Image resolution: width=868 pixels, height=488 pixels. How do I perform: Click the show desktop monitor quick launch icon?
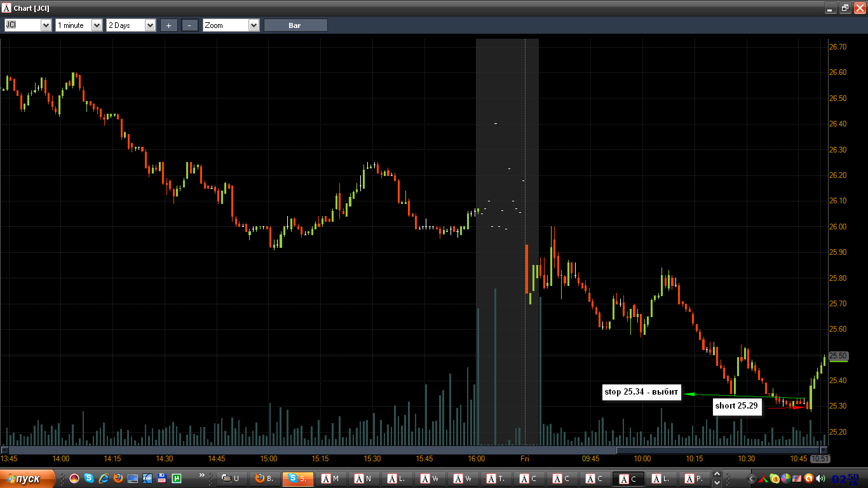point(133,478)
